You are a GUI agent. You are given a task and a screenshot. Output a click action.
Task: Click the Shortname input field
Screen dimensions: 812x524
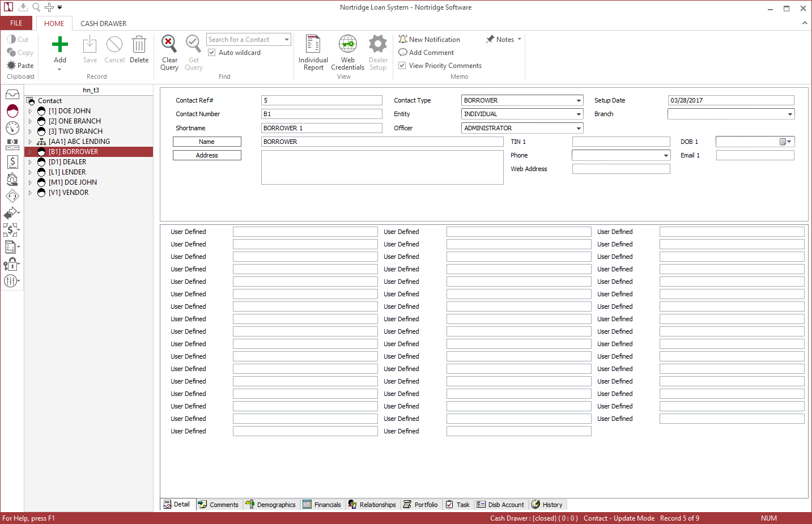pos(322,128)
